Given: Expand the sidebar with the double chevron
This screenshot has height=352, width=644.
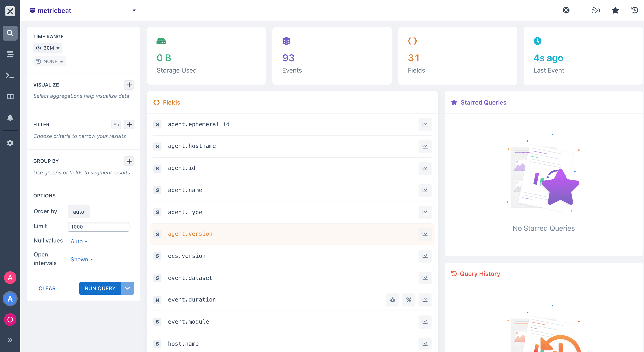Looking at the screenshot, I should point(10,340).
